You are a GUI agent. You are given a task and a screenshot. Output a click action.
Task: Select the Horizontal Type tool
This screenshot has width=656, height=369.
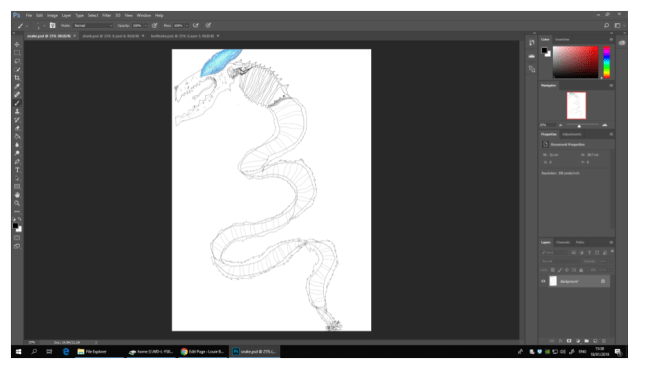(x=17, y=170)
